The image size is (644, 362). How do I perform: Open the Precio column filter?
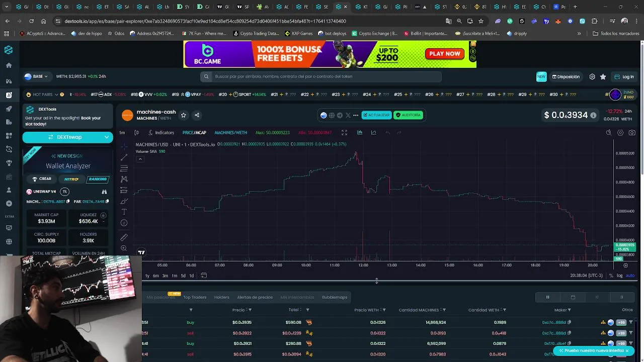pos(250,310)
